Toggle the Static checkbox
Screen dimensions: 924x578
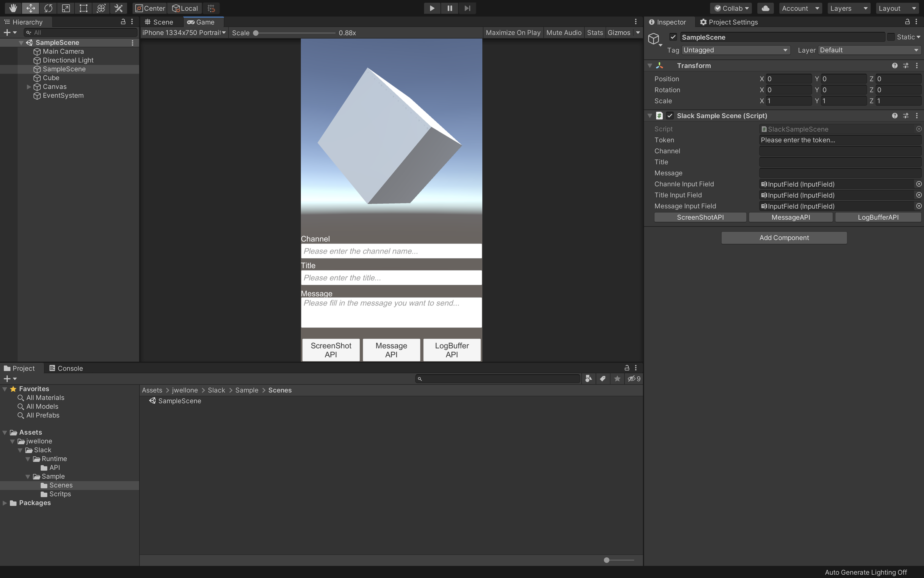pos(891,37)
